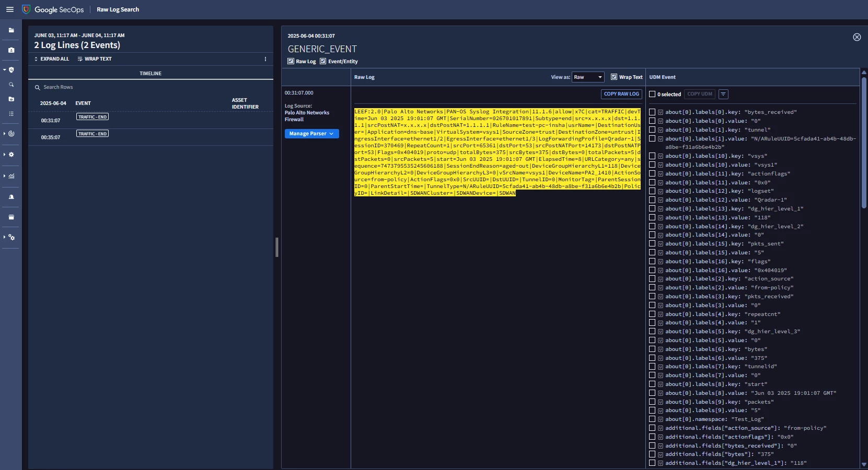Toggle the Event/Entity checkbox
The width and height of the screenshot is (868, 470).
point(323,61)
